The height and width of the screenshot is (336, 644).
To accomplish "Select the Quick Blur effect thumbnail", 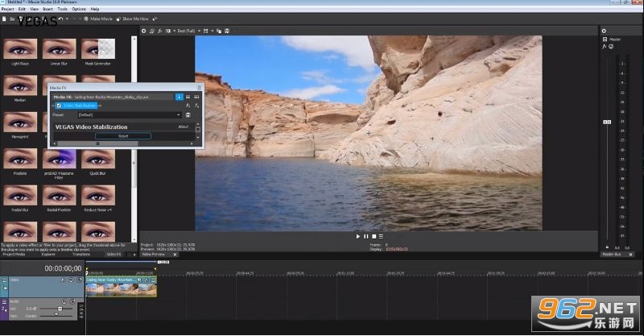I will click(97, 159).
